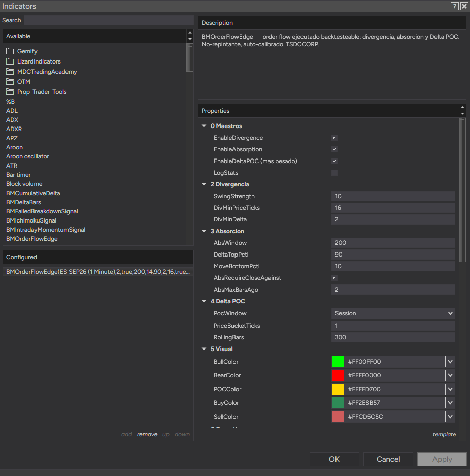Click the Properties vertical scrollbar thumb
Viewport: 470px width, 476px height.
click(462, 190)
